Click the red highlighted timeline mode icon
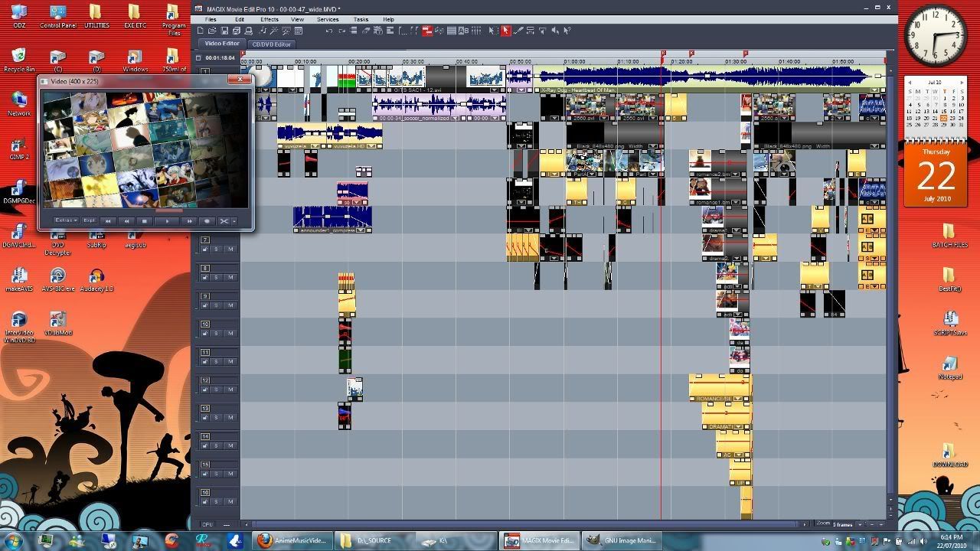980x551 pixels. pyautogui.click(x=427, y=31)
